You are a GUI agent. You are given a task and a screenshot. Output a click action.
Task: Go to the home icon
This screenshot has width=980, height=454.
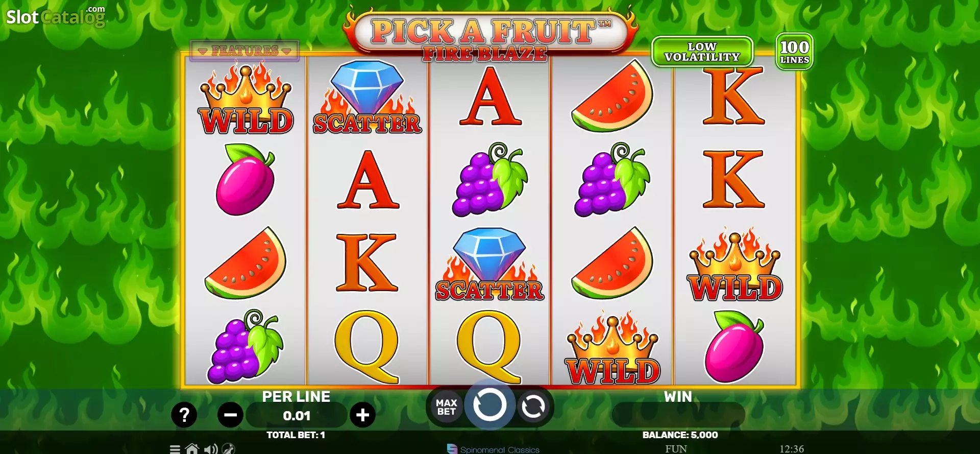click(192, 449)
